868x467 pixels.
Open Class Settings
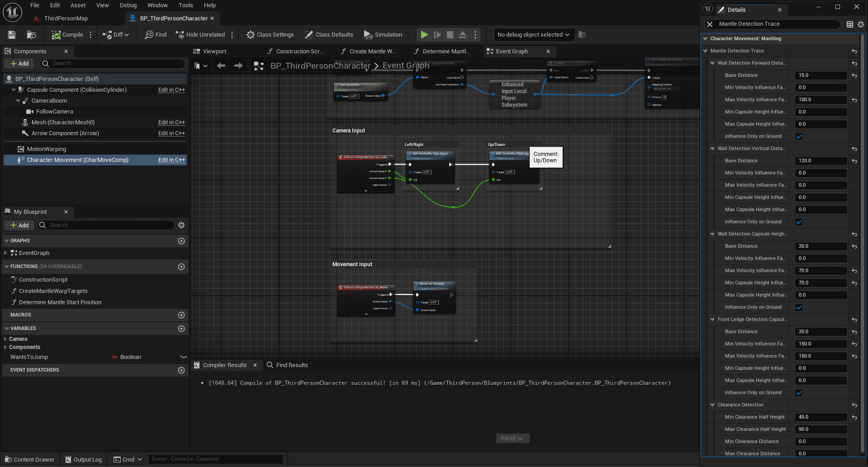pos(270,35)
